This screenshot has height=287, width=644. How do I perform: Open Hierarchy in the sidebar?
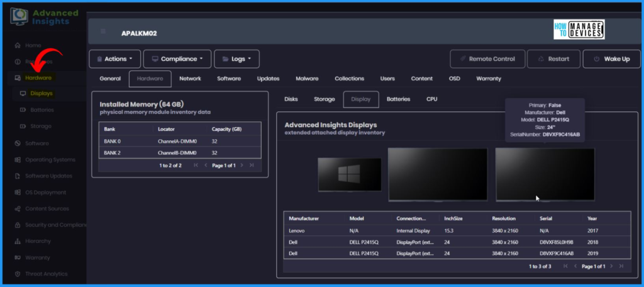(38, 241)
